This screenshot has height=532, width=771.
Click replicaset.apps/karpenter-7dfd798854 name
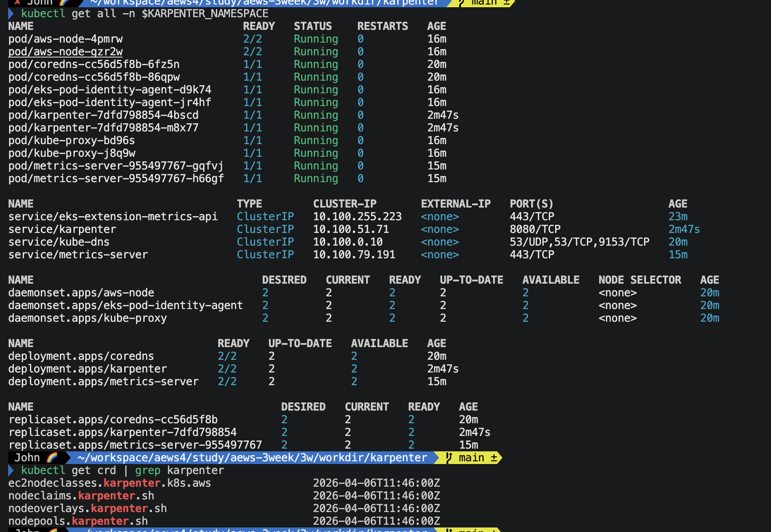(x=122, y=432)
